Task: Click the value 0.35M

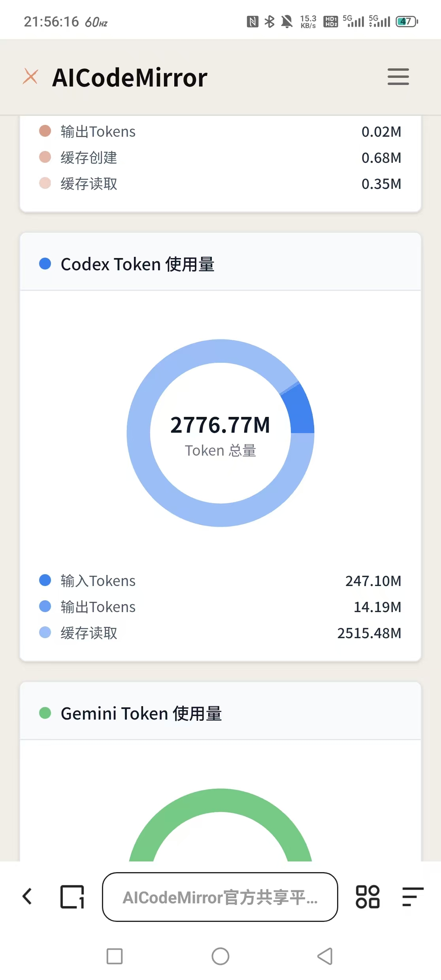Action: click(381, 184)
